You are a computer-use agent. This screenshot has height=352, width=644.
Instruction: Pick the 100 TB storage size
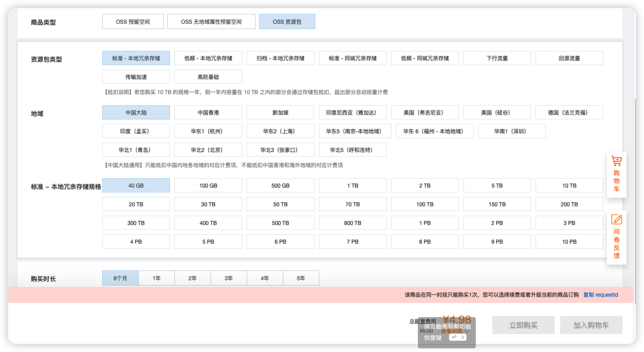coord(425,204)
